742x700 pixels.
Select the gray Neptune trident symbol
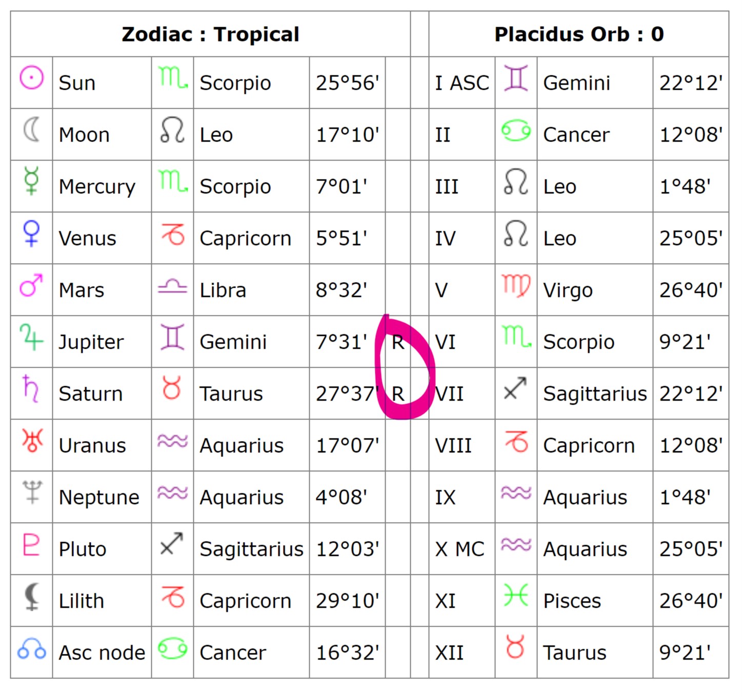(x=32, y=492)
